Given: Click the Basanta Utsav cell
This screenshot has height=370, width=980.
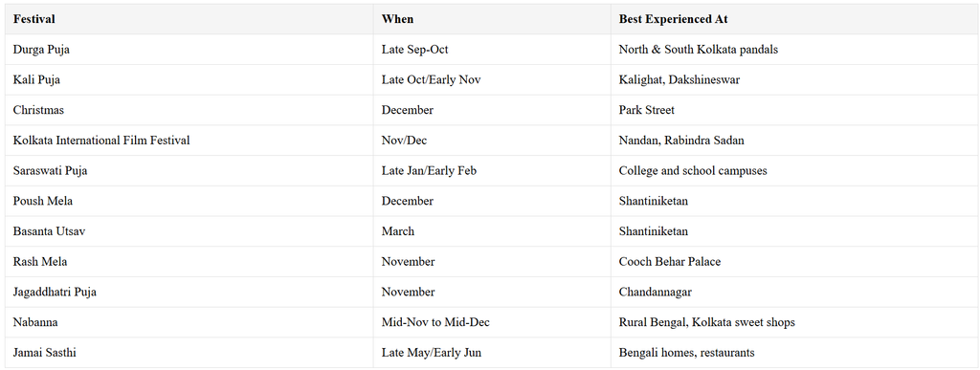Looking at the screenshot, I should tap(189, 230).
